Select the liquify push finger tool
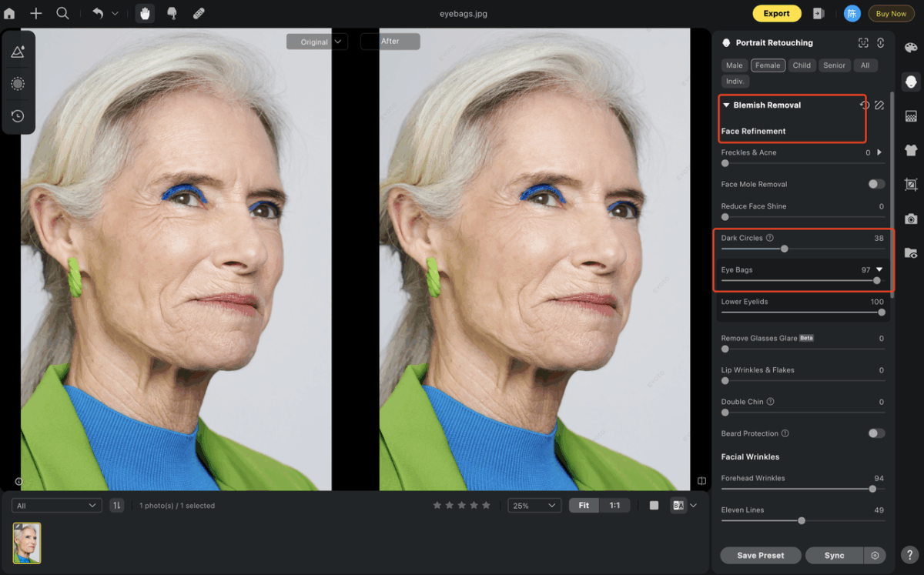Screen dimensions: 924x575 172,14
